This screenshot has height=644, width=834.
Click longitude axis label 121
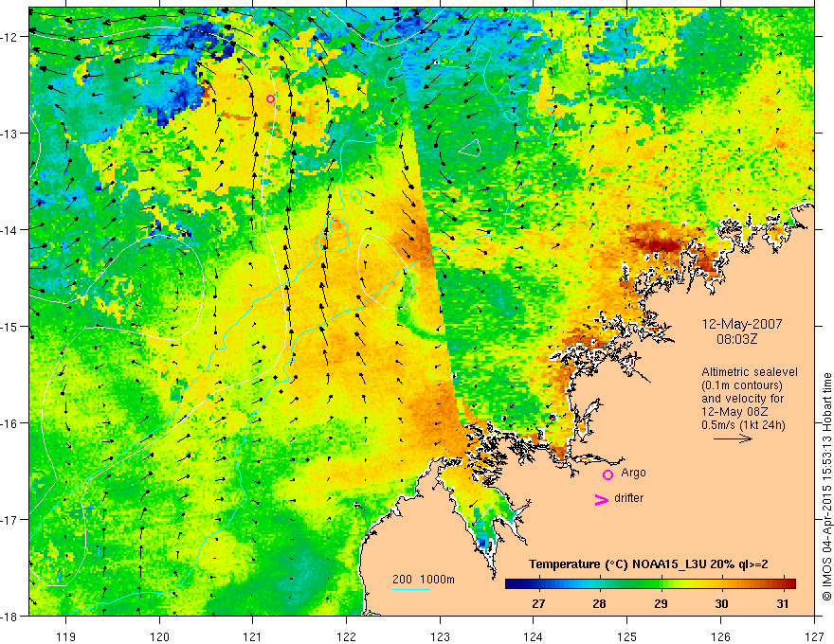click(253, 636)
